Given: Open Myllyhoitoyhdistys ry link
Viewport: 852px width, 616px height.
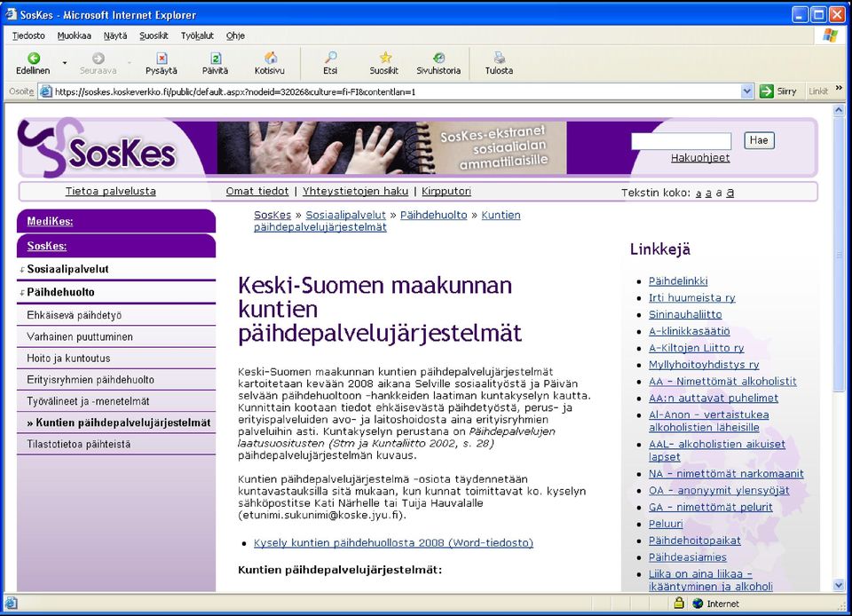Looking at the screenshot, I should click(704, 365).
